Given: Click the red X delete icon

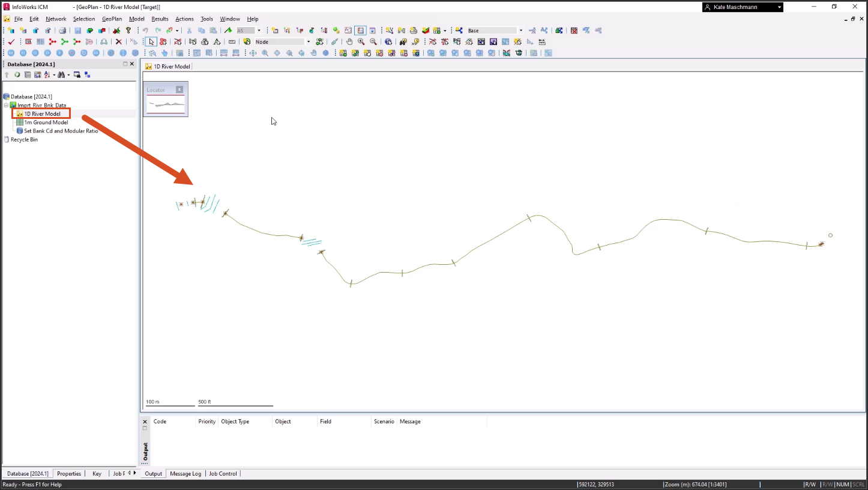Looking at the screenshot, I should point(118,42).
